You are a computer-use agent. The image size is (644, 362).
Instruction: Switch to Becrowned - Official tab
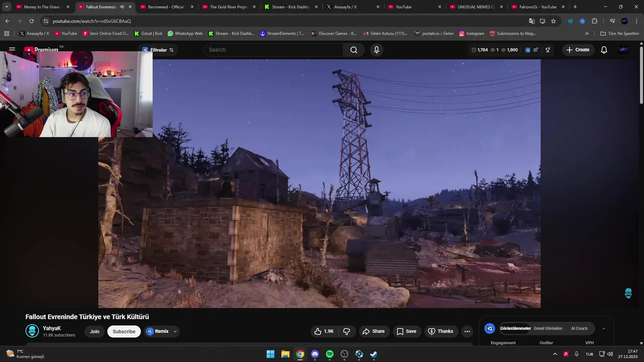tap(166, 7)
